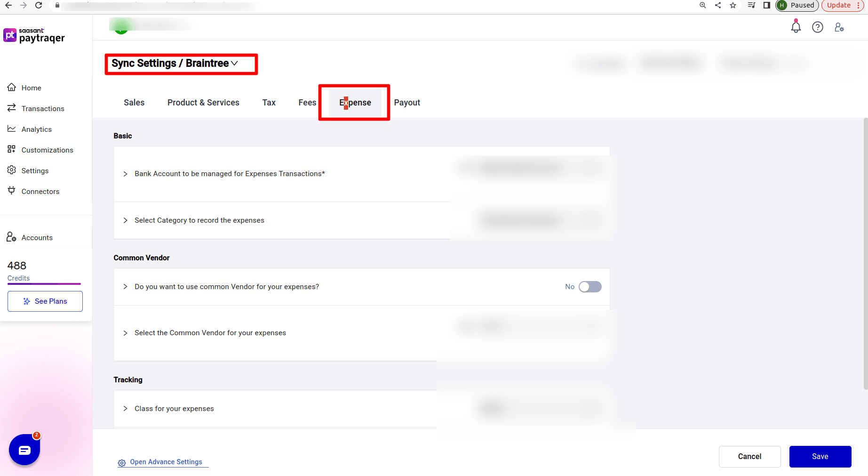The height and width of the screenshot is (476, 868).
Task: Click the Analytics chart icon
Action: pyautogui.click(x=12, y=129)
